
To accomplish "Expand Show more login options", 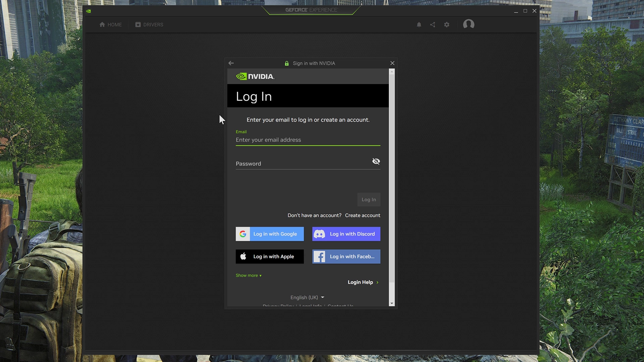I will click(249, 276).
